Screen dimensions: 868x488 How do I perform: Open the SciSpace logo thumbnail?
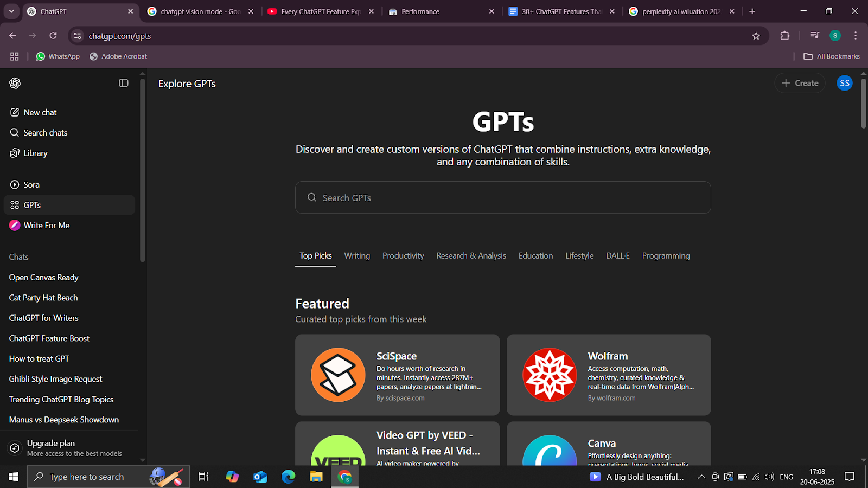[338, 375]
